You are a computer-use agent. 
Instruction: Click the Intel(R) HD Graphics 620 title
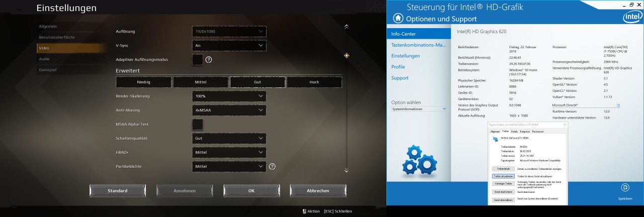481,31
